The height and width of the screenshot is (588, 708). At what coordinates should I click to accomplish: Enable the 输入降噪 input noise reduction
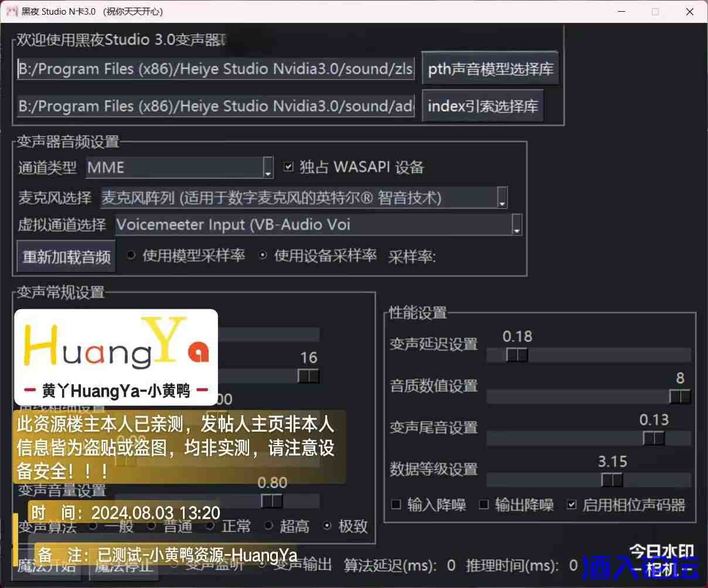click(x=396, y=504)
